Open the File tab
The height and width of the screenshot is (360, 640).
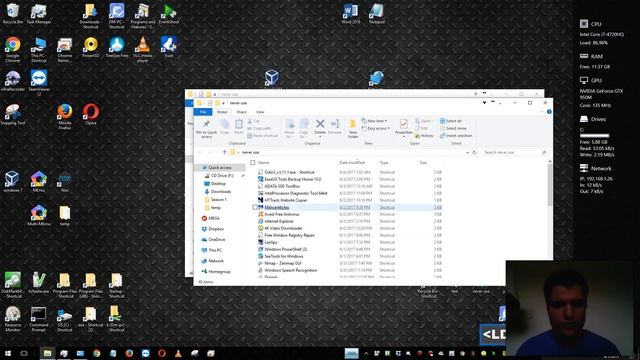point(203,112)
